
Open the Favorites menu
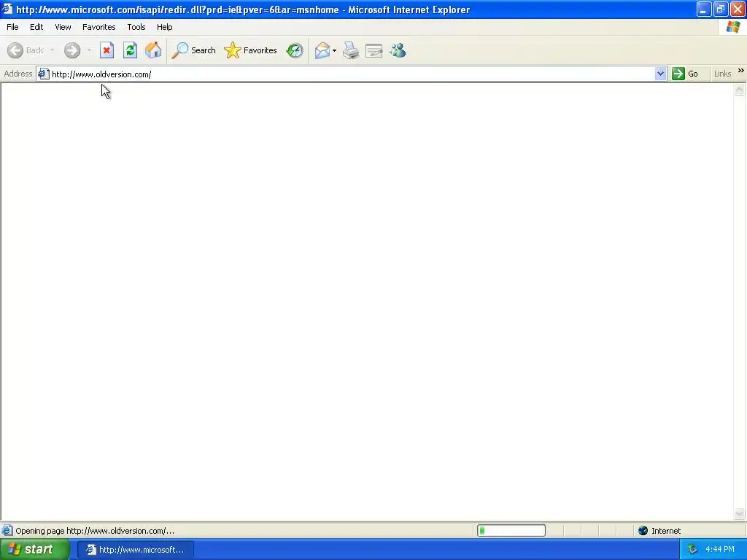pos(98,27)
